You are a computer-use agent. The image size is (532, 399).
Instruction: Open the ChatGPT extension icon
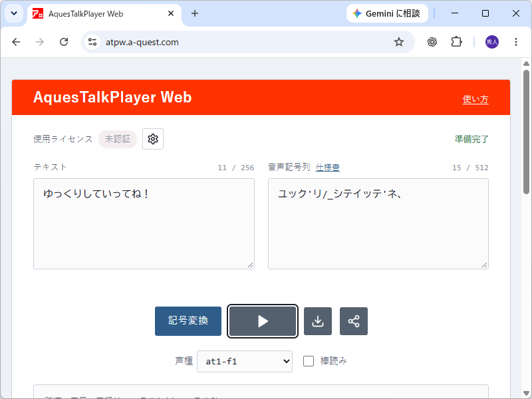coord(432,42)
